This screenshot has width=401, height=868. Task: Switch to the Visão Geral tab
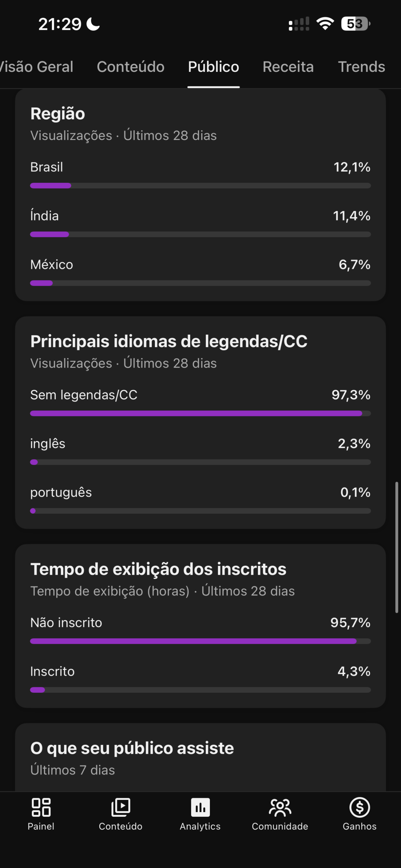[37, 67]
